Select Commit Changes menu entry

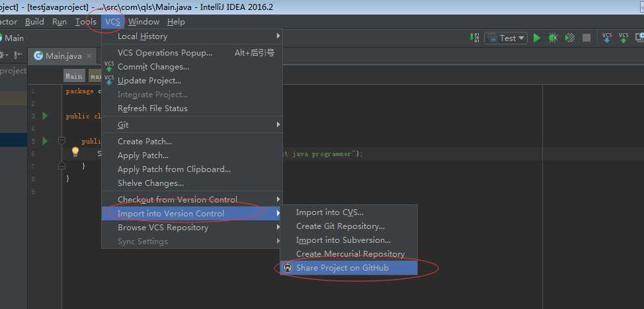click(192, 67)
